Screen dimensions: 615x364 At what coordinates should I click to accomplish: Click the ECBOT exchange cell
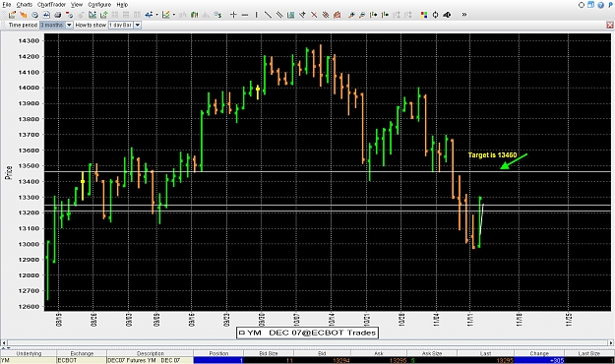tap(82, 360)
